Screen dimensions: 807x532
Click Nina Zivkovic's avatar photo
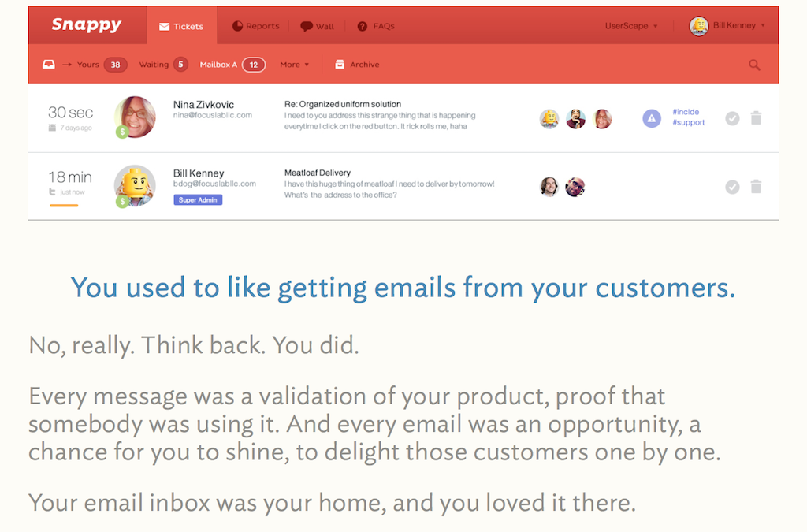tap(135, 117)
